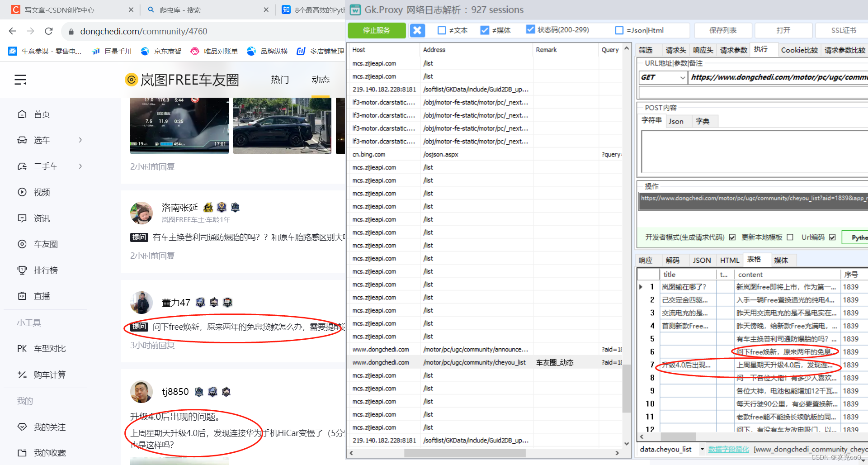Switch to the 解码 tab
This screenshot has width=868, height=465.
(x=673, y=260)
